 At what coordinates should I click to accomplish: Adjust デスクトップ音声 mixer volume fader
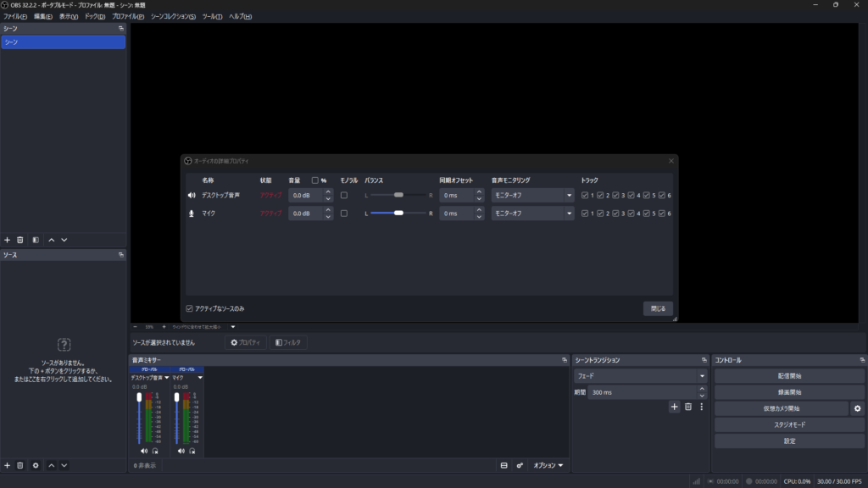(x=139, y=397)
